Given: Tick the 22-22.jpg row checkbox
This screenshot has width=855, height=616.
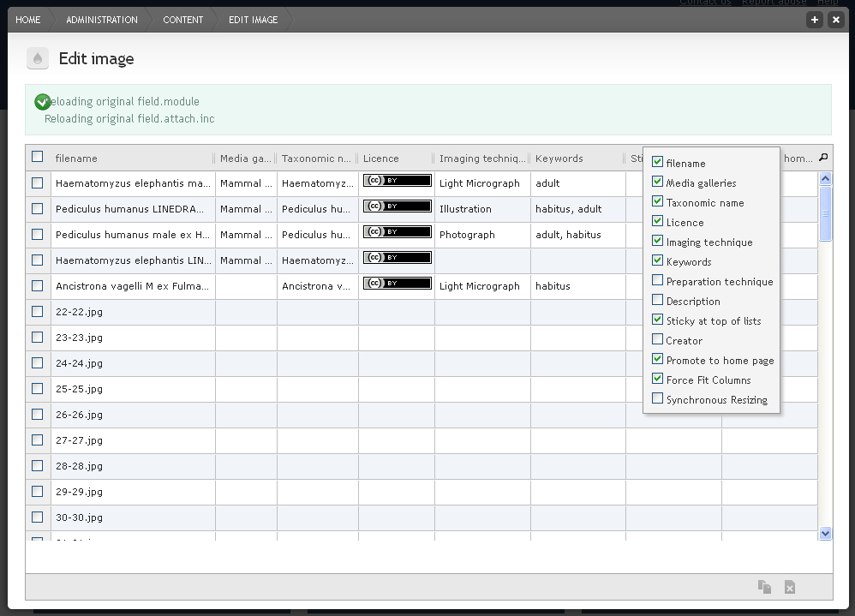Looking at the screenshot, I should [37, 311].
